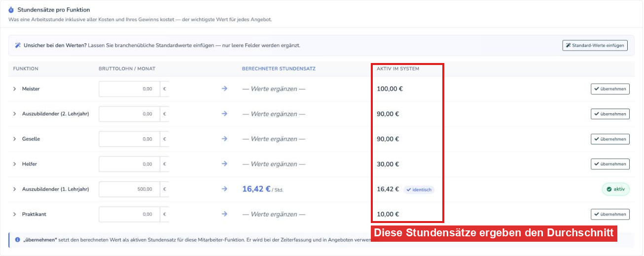Click the euro unit box in Meister row
Viewport: 644px width, 256px height.
point(165,89)
